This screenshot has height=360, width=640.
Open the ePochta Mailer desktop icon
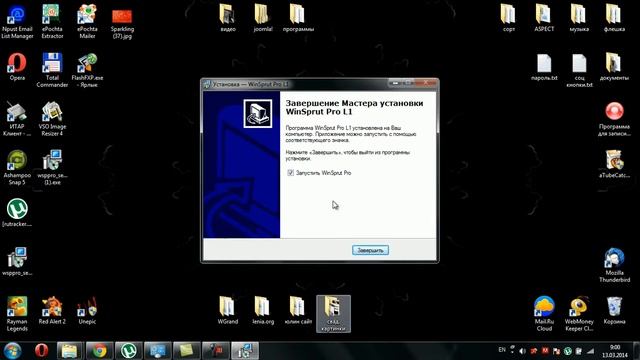pos(87,22)
